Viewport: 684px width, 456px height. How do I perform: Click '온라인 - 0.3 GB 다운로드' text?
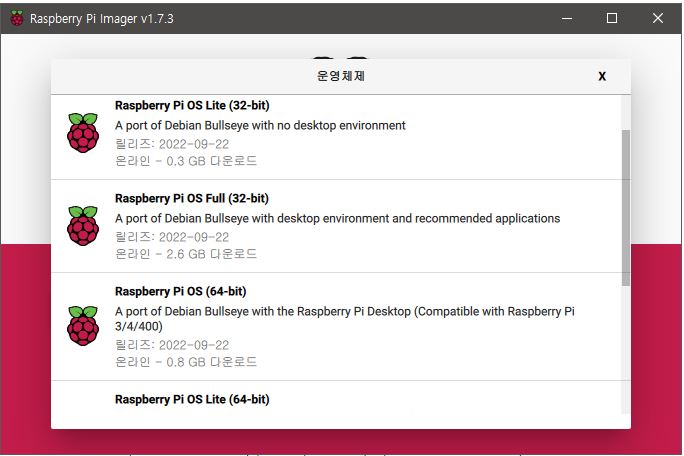pos(186,161)
